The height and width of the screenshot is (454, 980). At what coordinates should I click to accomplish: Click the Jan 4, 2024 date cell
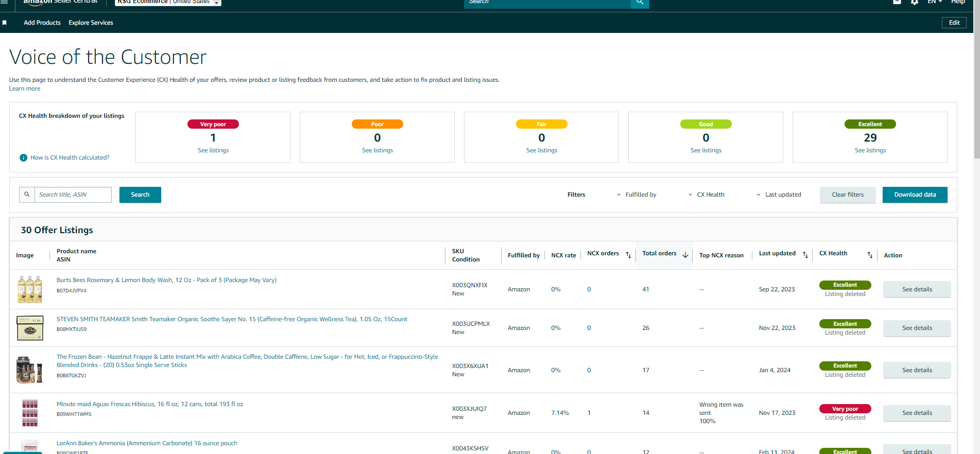775,370
